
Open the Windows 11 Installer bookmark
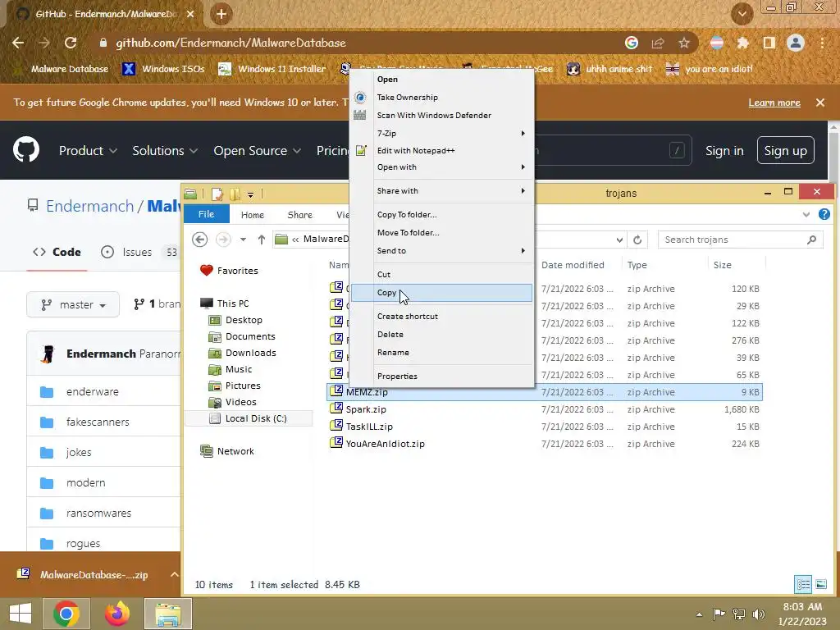click(x=272, y=69)
